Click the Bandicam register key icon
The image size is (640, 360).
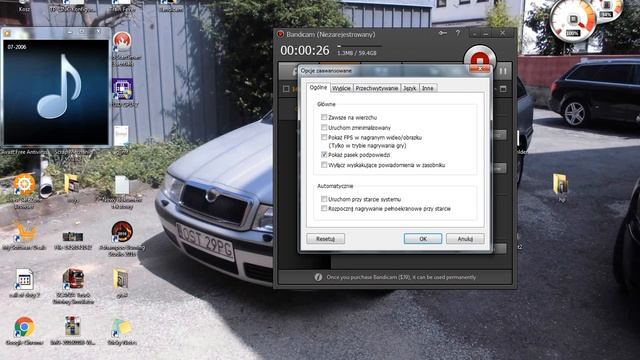click(x=443, y=33)
